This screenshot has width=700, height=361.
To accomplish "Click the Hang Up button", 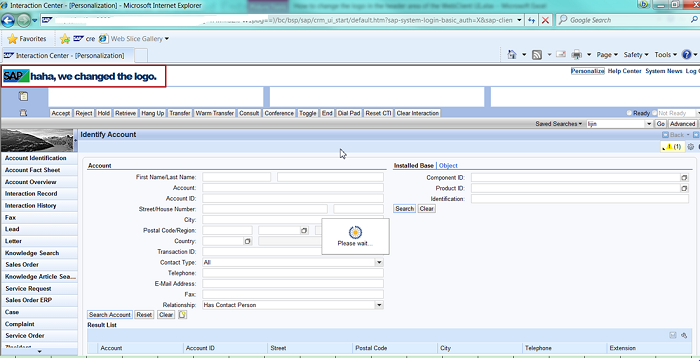I will tap(152, 113).
